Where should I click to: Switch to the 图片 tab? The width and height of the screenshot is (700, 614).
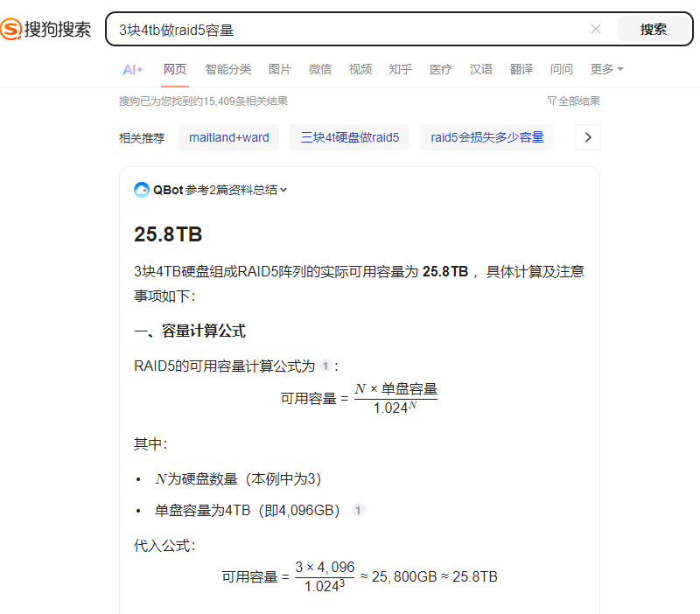[279, 69]
